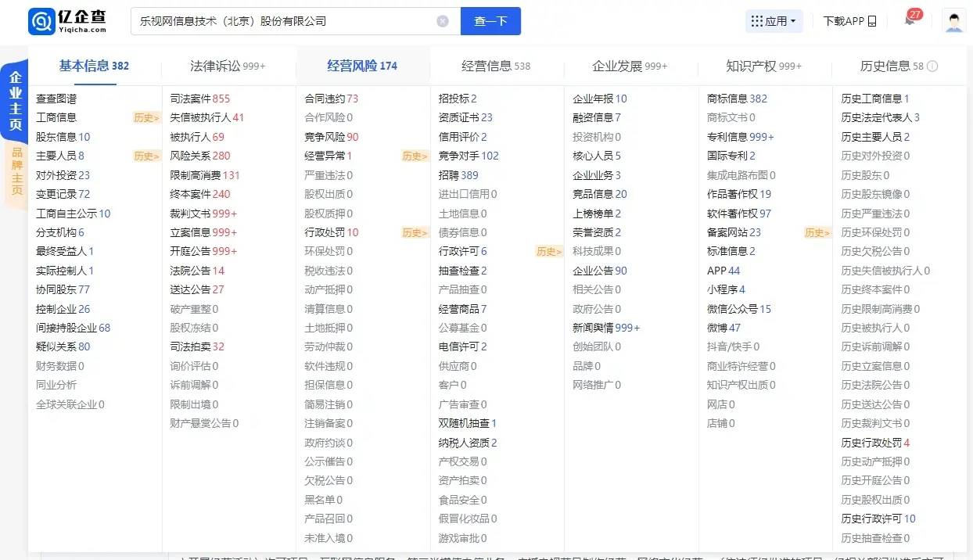Open 失信被执行人 41
This screenshot has width=973, height=560.
click(207, 117)
